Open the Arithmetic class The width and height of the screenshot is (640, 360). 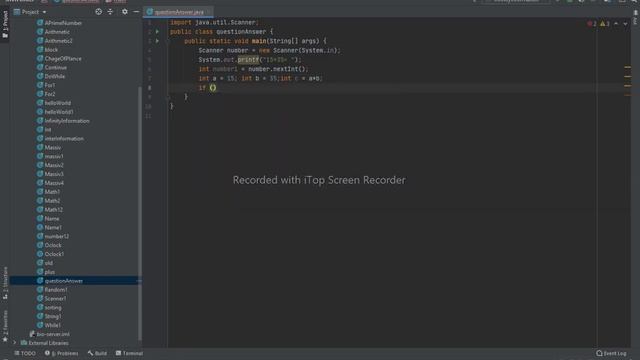click(53, 32)
